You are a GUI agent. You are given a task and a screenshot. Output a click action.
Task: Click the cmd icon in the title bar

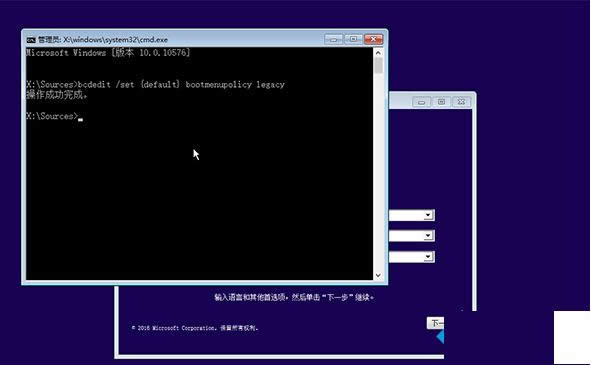coord(31,40)
